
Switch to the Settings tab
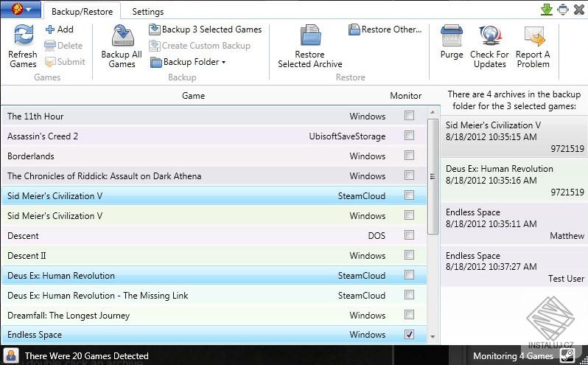click(148, 12)
